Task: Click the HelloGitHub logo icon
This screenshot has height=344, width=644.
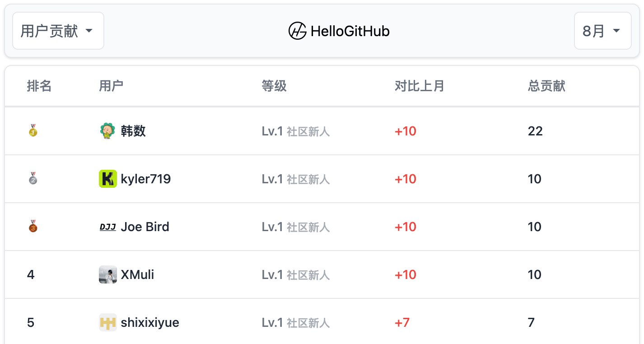Action: [298, 31]
